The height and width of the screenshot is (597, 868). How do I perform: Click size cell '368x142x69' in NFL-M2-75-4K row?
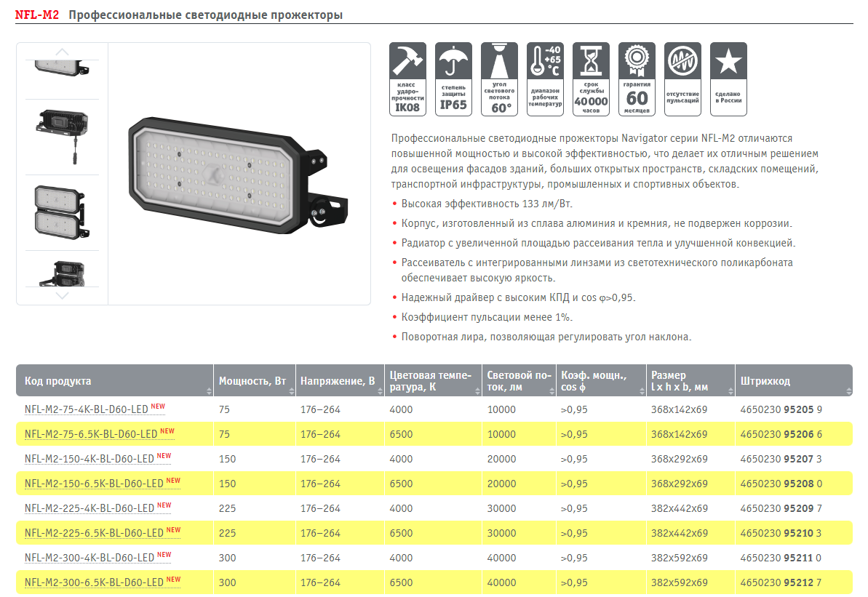click(x=680, y=409)
